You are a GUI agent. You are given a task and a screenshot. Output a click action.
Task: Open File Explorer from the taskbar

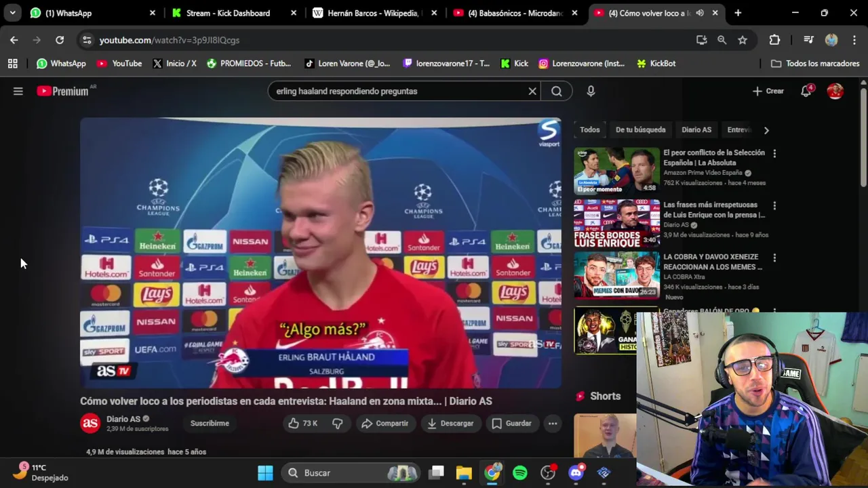pyautogui.click(x=464, y=473)
